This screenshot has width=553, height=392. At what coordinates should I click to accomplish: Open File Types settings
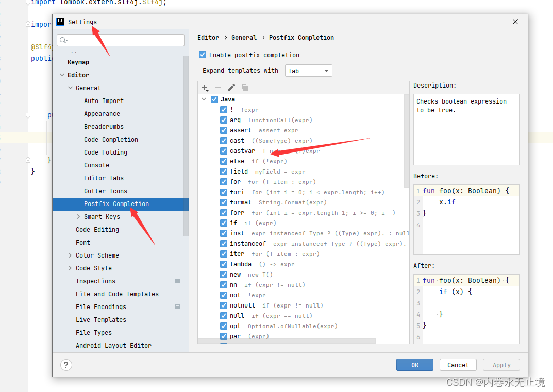93,333
